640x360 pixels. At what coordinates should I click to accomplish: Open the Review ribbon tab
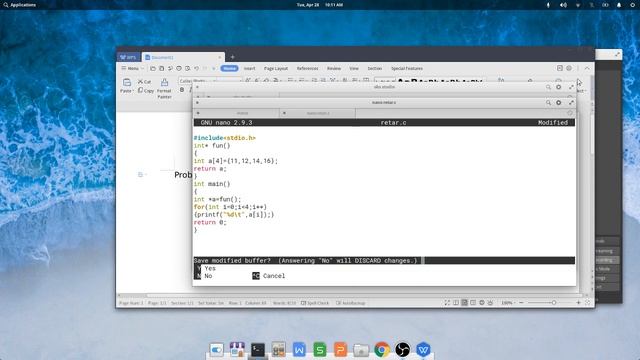334,69
